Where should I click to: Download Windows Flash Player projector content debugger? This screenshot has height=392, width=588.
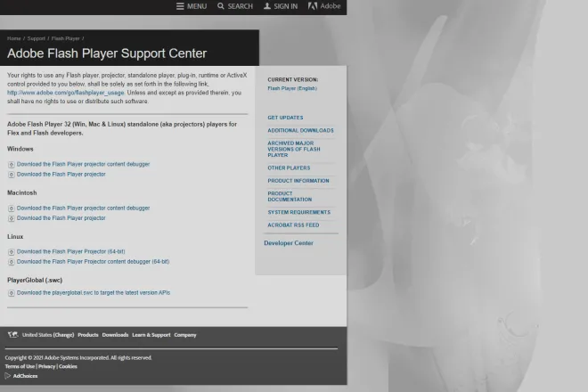(x=83, y=164)
